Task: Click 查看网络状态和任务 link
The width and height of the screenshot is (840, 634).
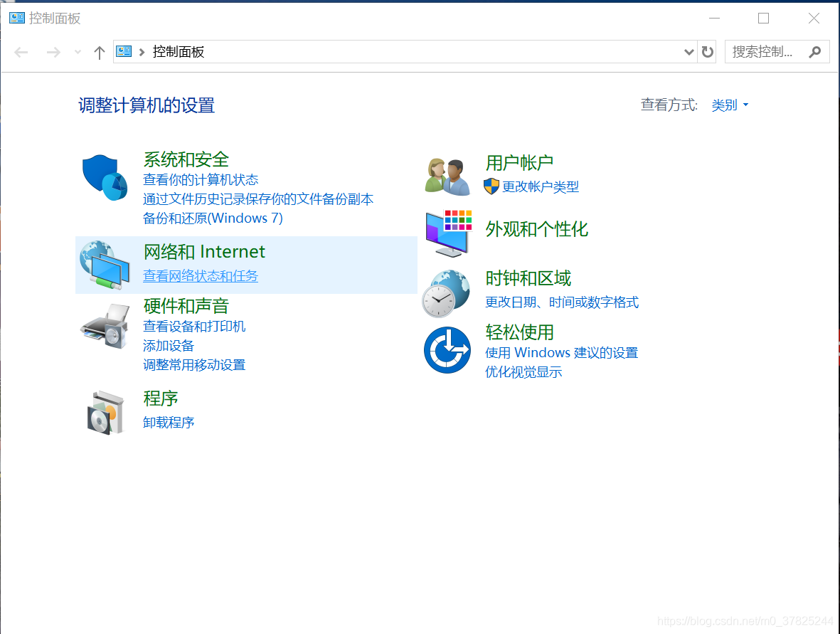Action: 201,275
